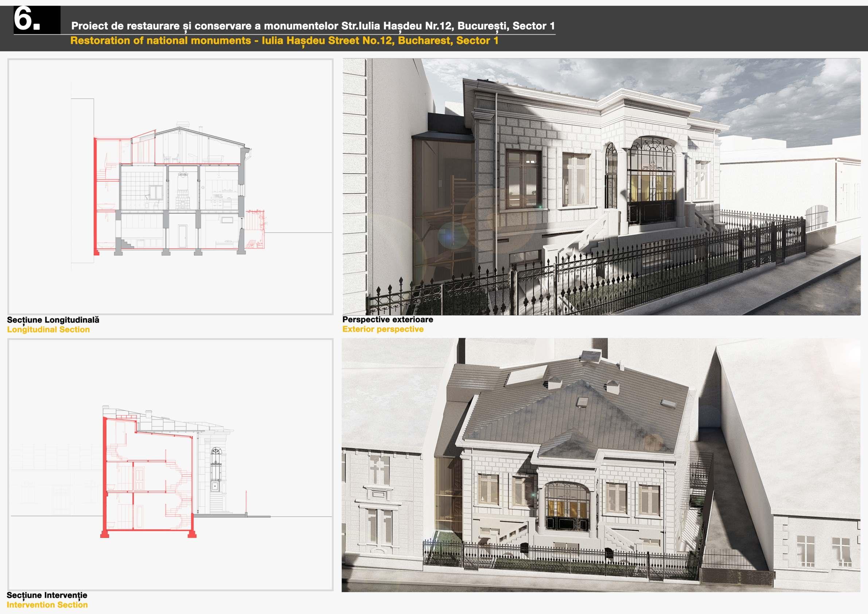868x614 pixels.
Task: Click the yellow Longitudinal Section label
Action: [48, 329]
